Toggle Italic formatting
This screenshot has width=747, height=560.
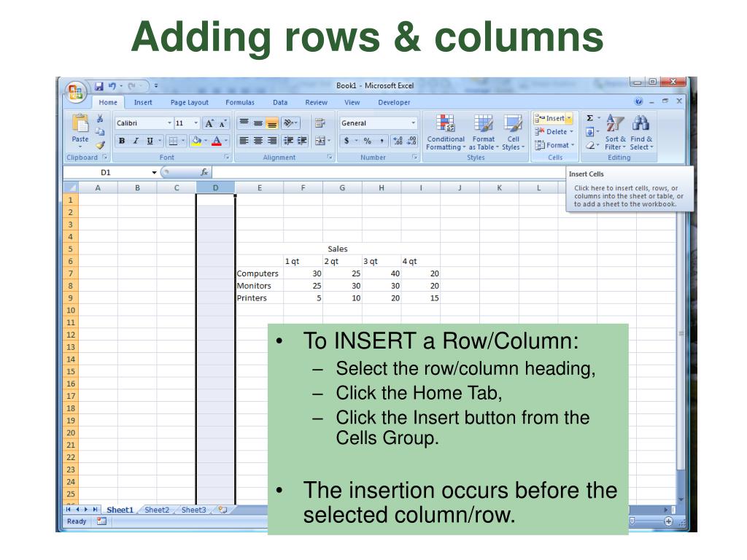(136, 141)
